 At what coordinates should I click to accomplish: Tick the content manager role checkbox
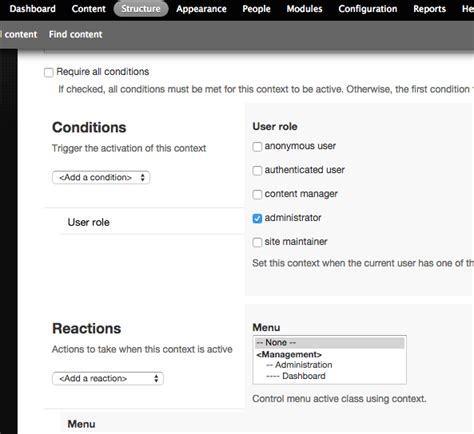pyautogui.click(x=257, y=195)
